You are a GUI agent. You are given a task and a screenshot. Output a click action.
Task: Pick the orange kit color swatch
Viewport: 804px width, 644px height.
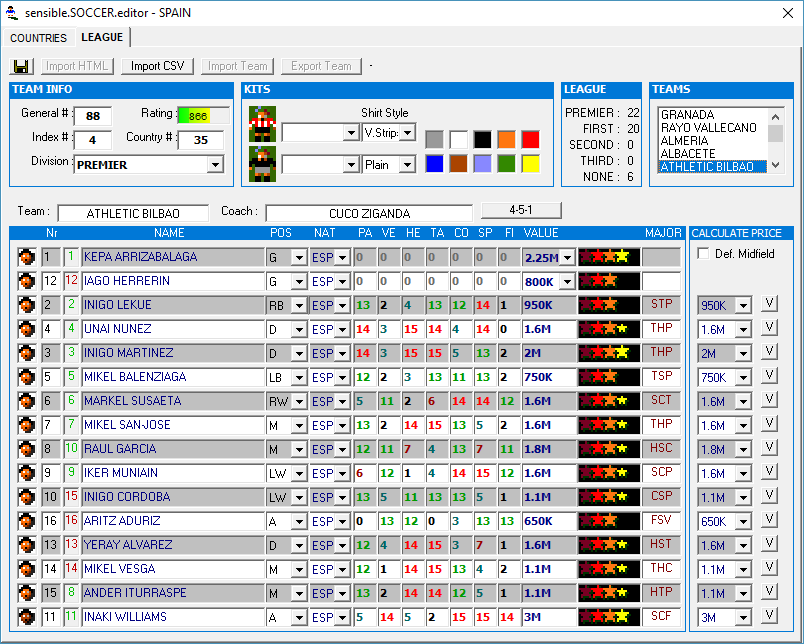[506, 139]
